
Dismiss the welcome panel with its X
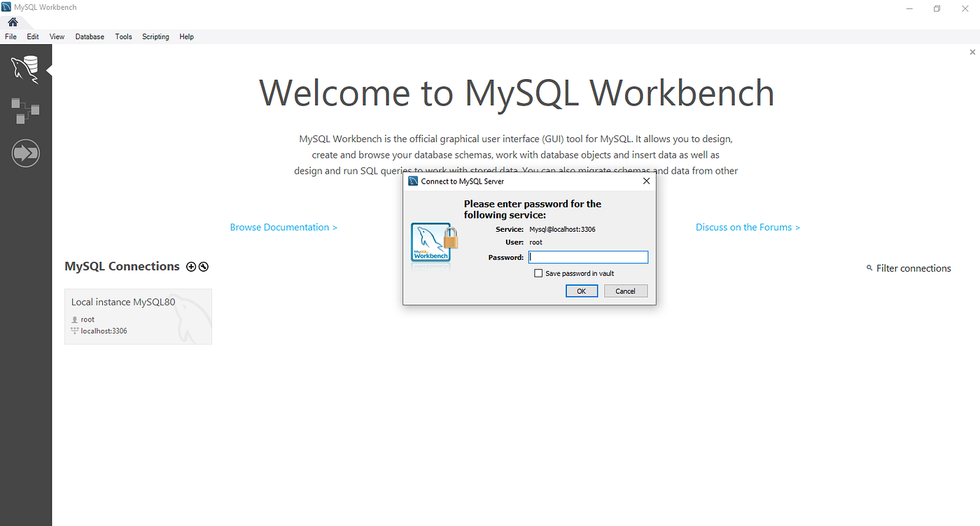[x=972, y=52]
